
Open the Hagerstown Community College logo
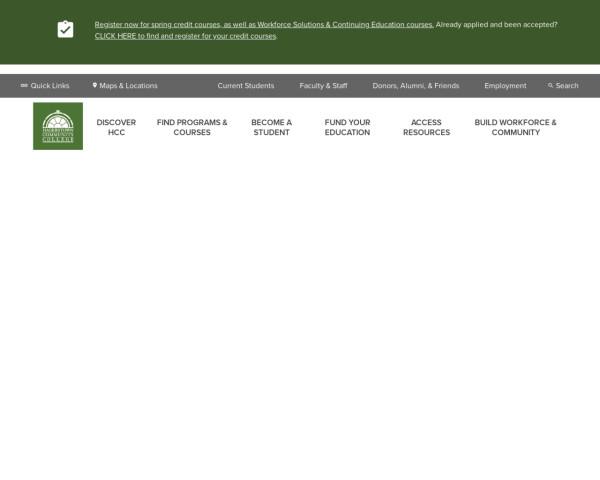point(58,126)
